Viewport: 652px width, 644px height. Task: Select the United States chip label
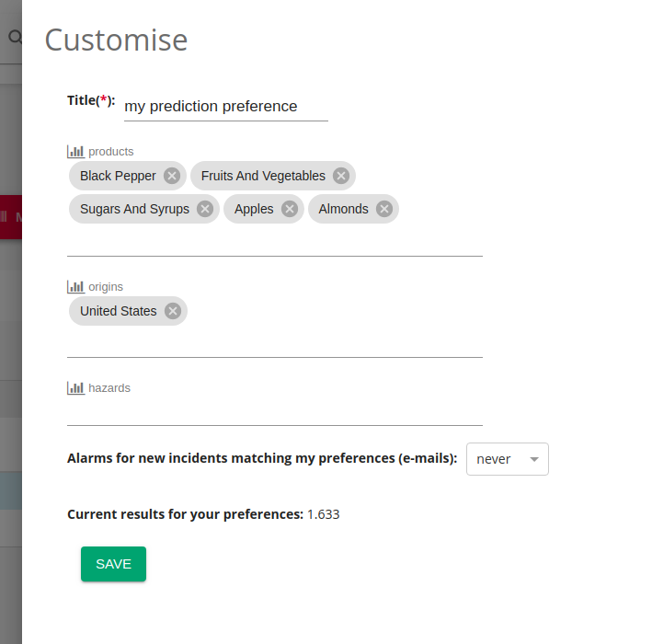coord(118,311)
